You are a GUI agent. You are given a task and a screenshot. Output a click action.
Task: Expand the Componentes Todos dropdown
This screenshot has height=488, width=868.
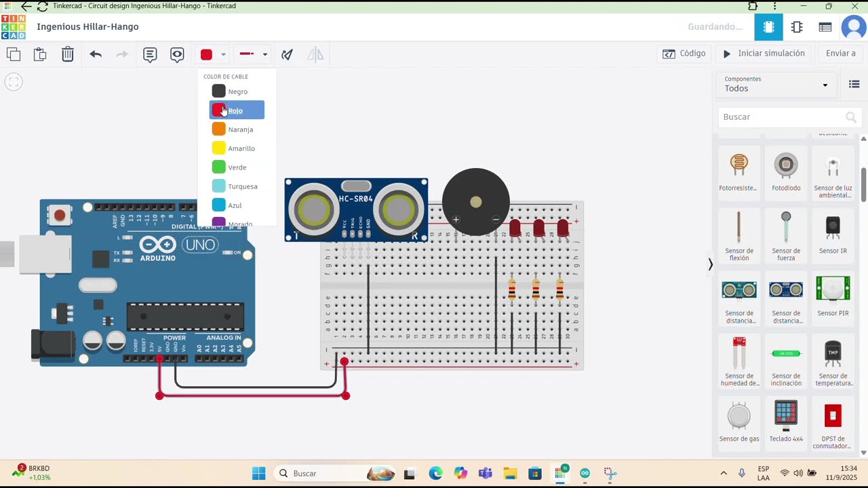coord(776,84)
